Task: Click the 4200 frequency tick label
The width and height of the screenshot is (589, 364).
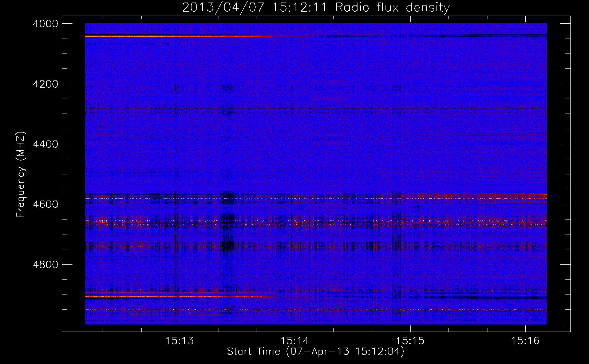Action: pos(46,84)
